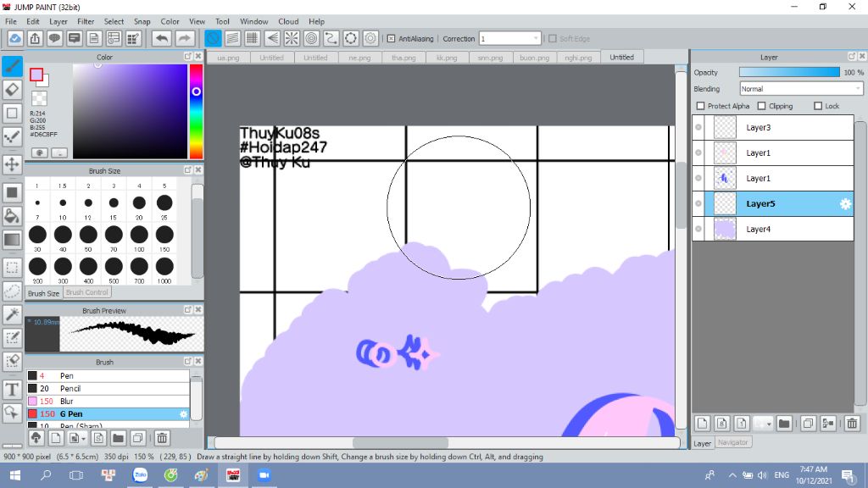The width and height of the screenshot is (868, 488).
Task: Open Layer5 settings gear
Action: [x=845, y=203]
